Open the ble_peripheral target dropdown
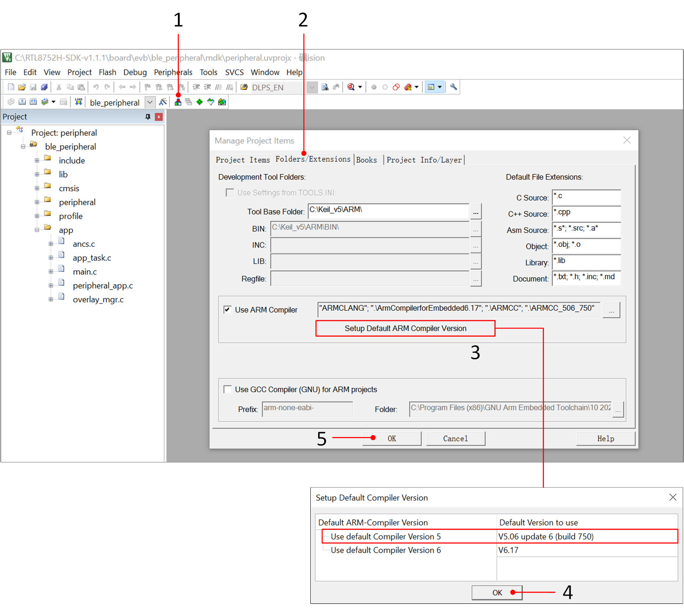Image resolution: width=684 pixels, height=616 pixels. [150, 102]
